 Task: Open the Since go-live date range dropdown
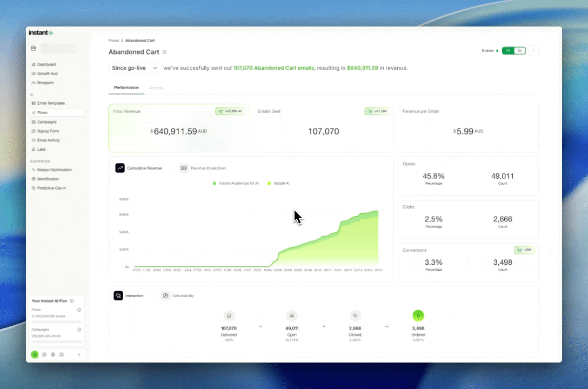pyautogui.click(x=134, y=68)
